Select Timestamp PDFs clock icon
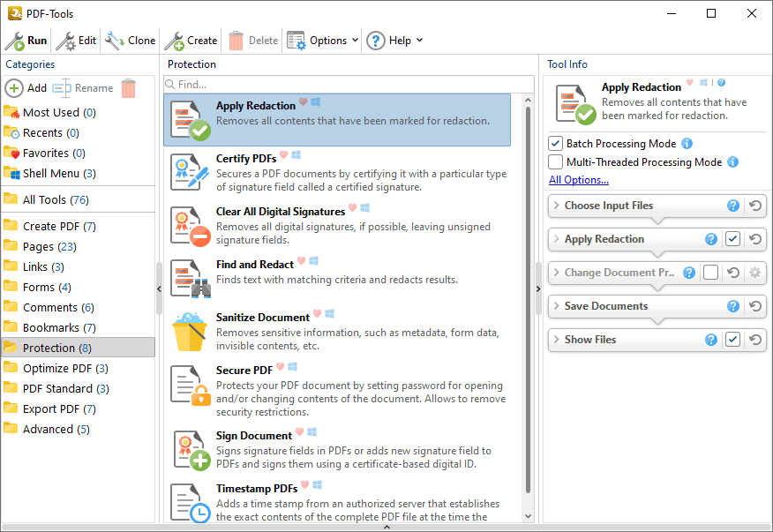 pos(191,503)
